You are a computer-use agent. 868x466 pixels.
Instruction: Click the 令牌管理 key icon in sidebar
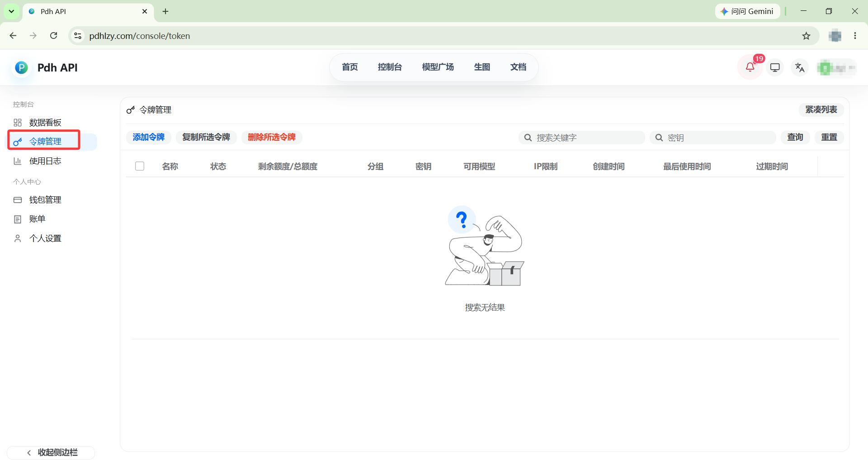18,142
